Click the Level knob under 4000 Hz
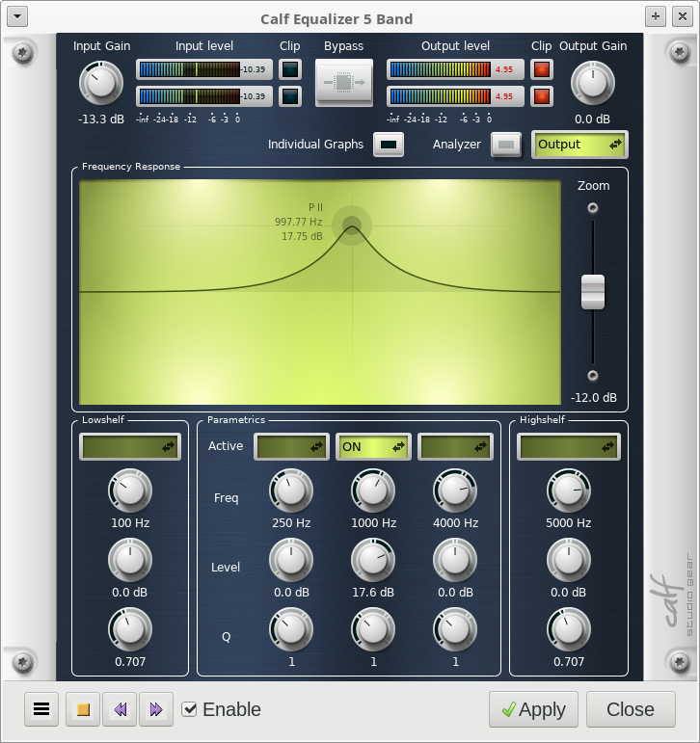700x743 pixels. pyautogui.click(x=455, y=560)
